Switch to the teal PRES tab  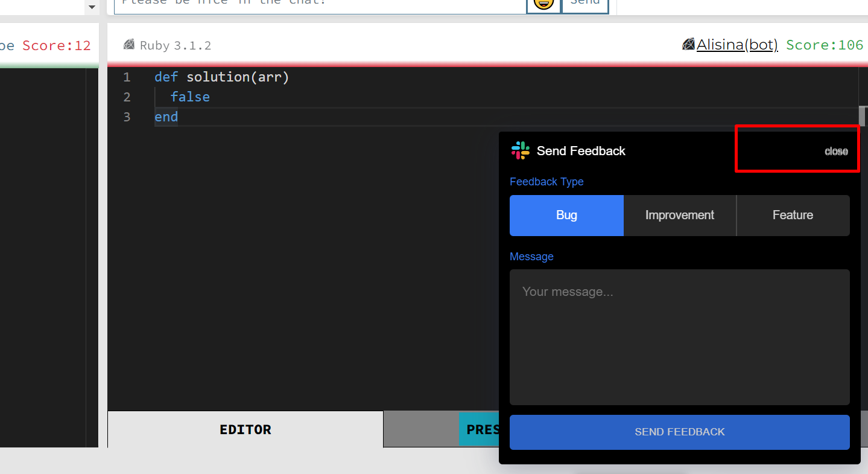[x=480, y=429]
